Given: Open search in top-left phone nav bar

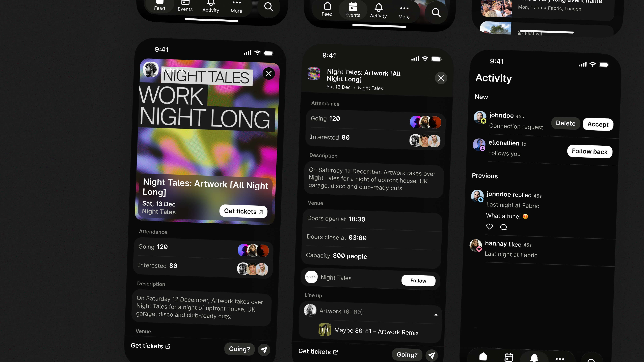Looking at the screenshot, I should pyautogui.click(x=269, y=7).
